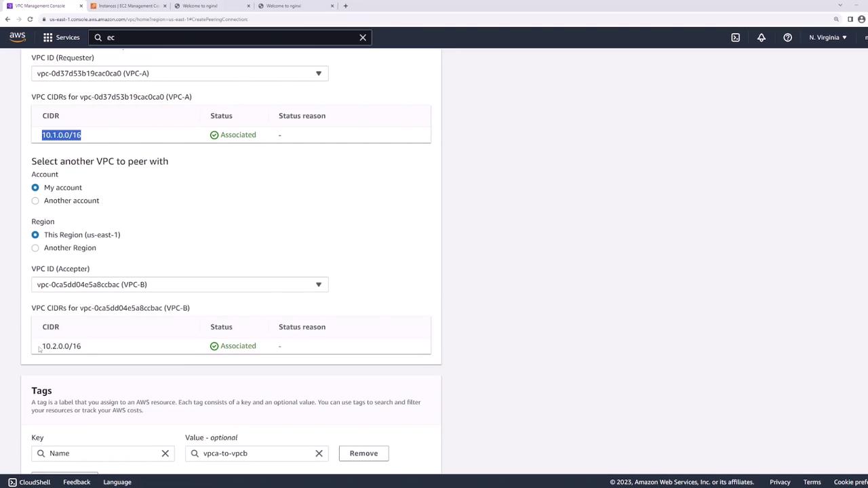Viewport: 868px width, 488px height.
Task: Expand the VPC ID (Accepter) dropdown
Action: 180,285
